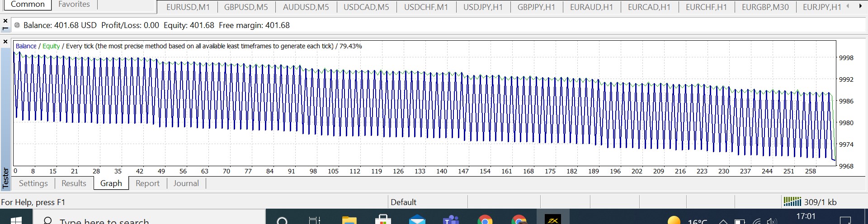Switch to the Favorites tab
This screenshot has width=868, height=224.
[74, 5]
